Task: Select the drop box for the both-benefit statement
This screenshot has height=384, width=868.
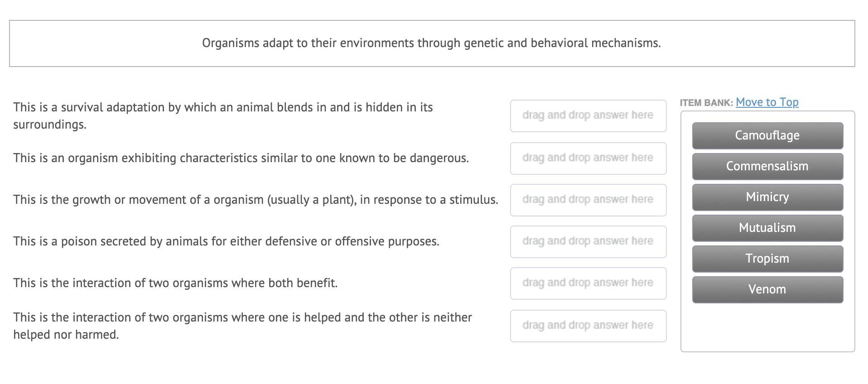Action: tap(588, 283)
